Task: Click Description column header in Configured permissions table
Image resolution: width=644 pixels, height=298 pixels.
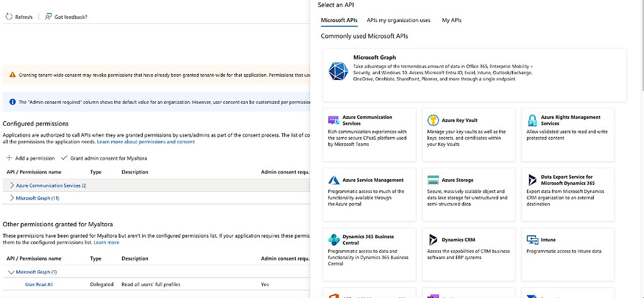Action: pyautogui.click(x=135, y=172)
